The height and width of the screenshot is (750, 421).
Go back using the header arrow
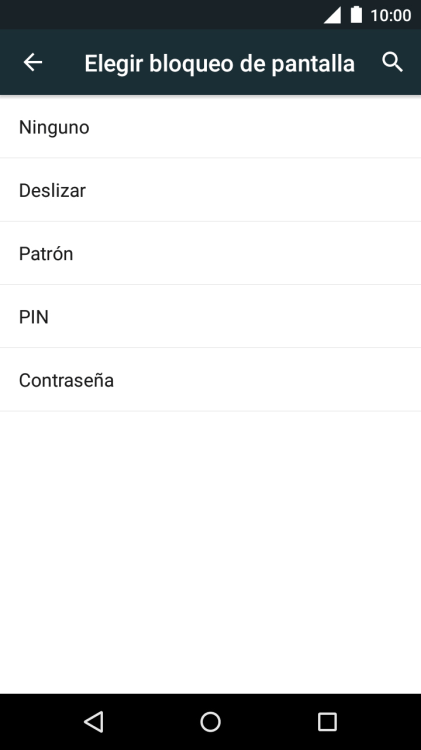coord(33,62)
